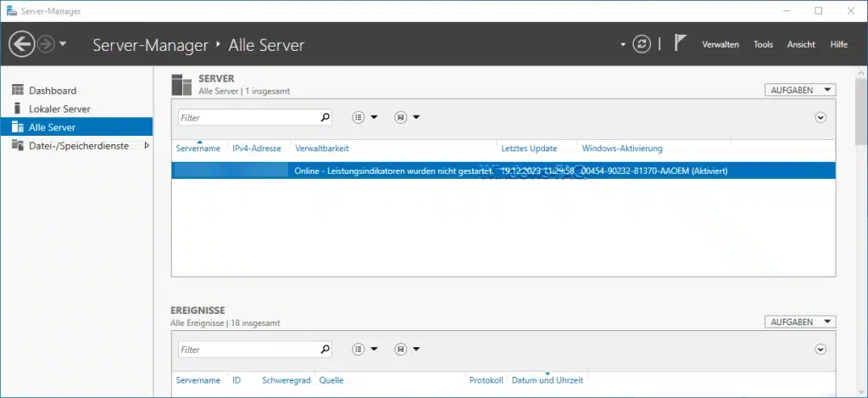Open the list options icon in Ereignisse section
This screenshot has height=398, width=868.
(x=359, y=350)
